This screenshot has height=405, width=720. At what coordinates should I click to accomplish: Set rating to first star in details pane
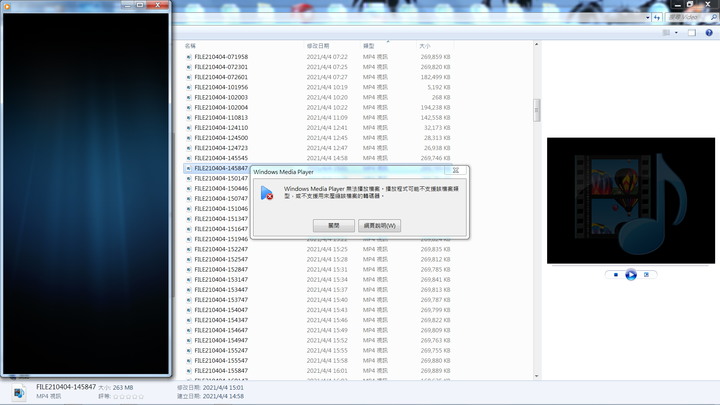pyautogui.click(x=116, y=396)
